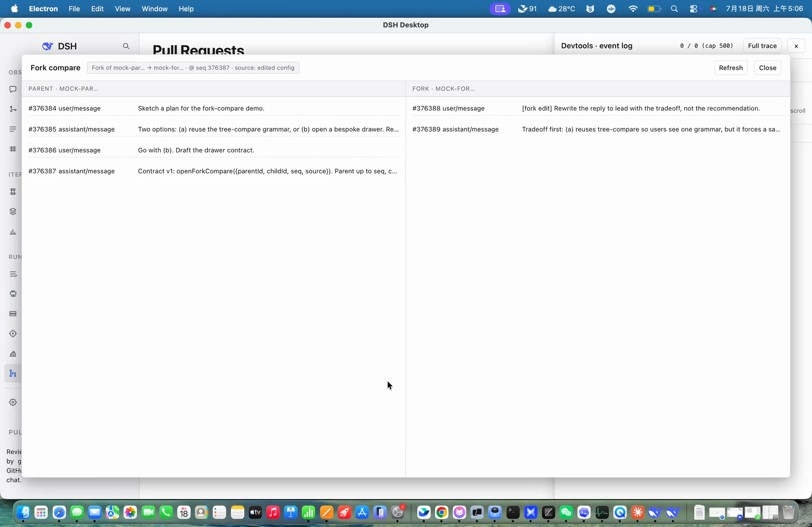Open the puzzle-piece sidebar icon
The width and height of the screenshot is (812, 527).
point(13,294)
